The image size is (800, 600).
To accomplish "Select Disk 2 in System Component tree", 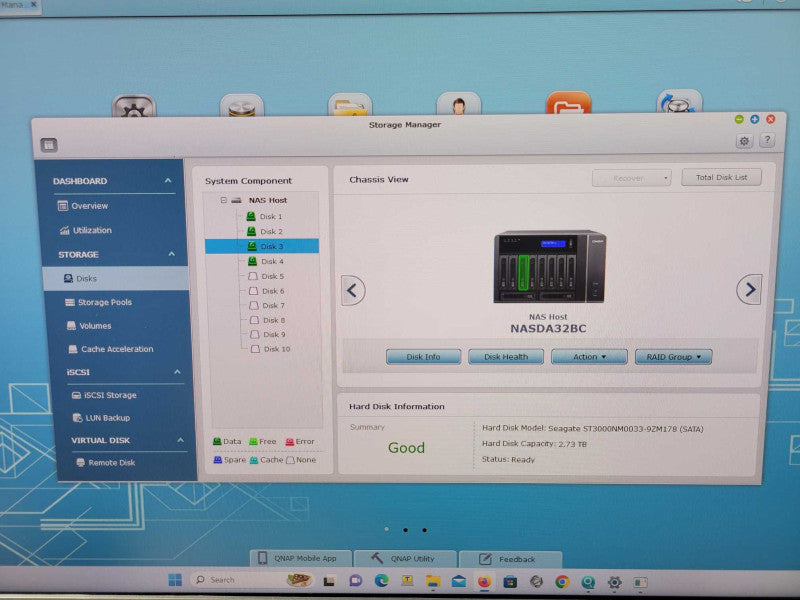I will (x=265, y=231).
